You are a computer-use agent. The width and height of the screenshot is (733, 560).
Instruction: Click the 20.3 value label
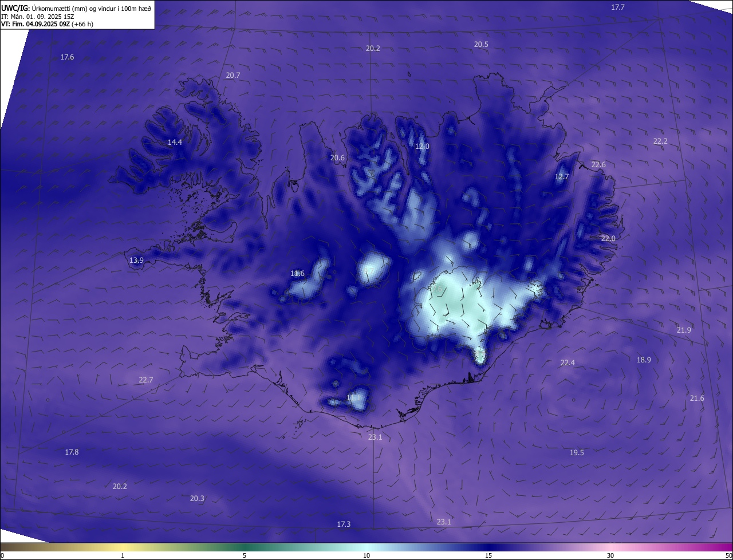[x=197, y=499]
